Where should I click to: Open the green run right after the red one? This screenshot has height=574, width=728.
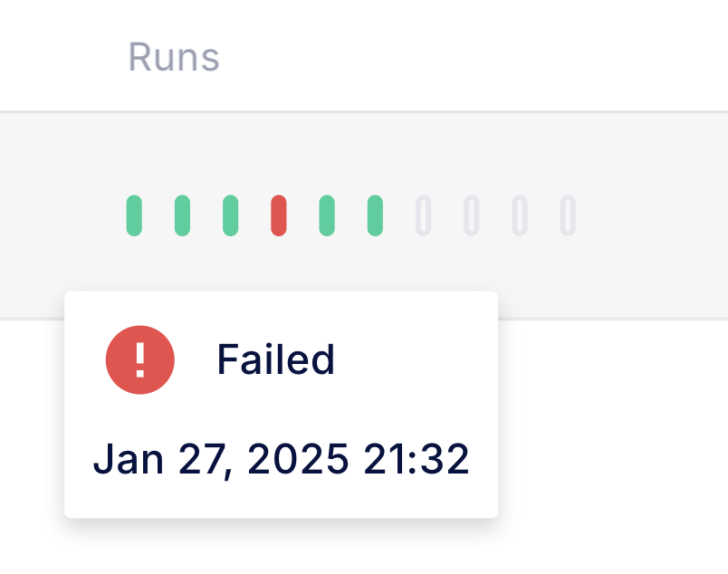click(327, 215)
